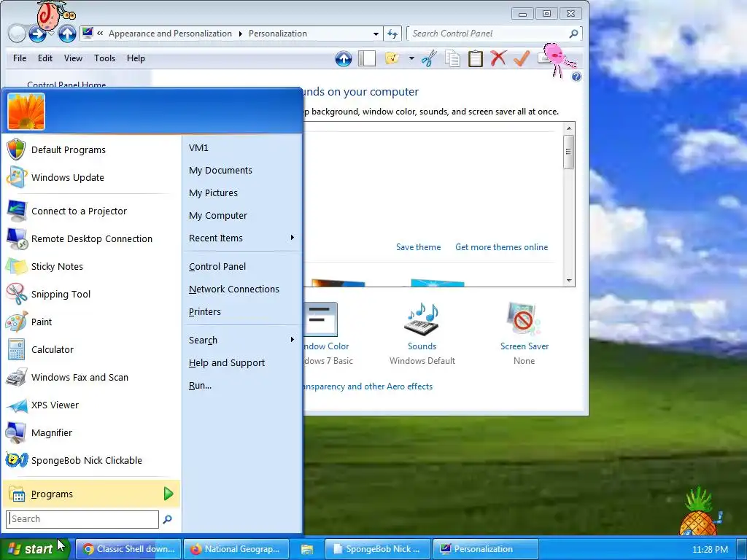Click the Forward navigation arrow
This screenshot has height=560, width=747.
pyautogui.click(x=38, y=34)
